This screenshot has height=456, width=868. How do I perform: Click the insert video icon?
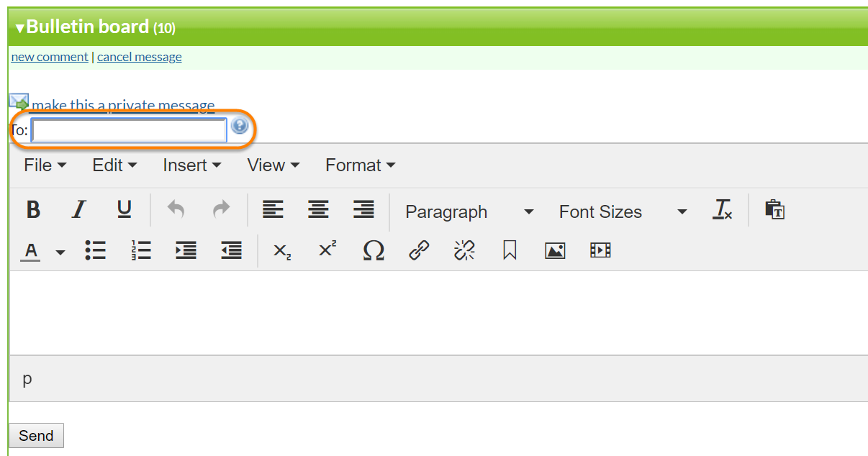click(x=600, y=250)
